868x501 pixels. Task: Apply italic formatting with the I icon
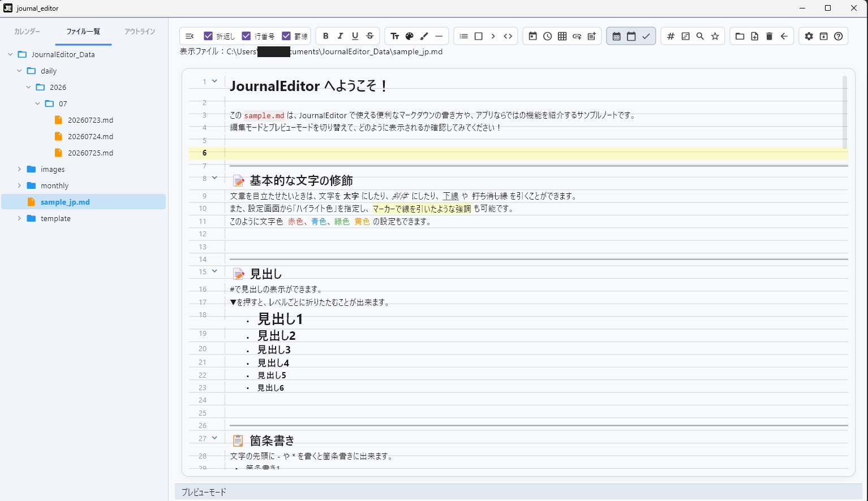click(341, 36)
